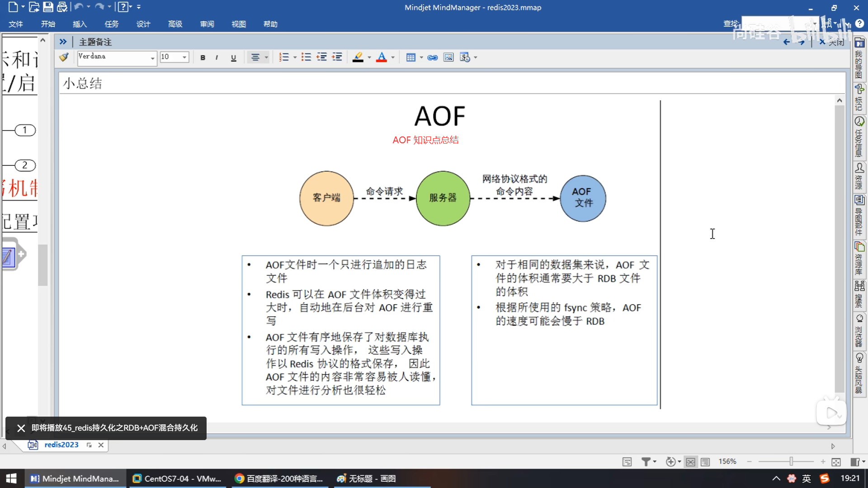This screenshot has width=868, height=488.
Task: Click the zoom slider handle
Action: [791, 461]
